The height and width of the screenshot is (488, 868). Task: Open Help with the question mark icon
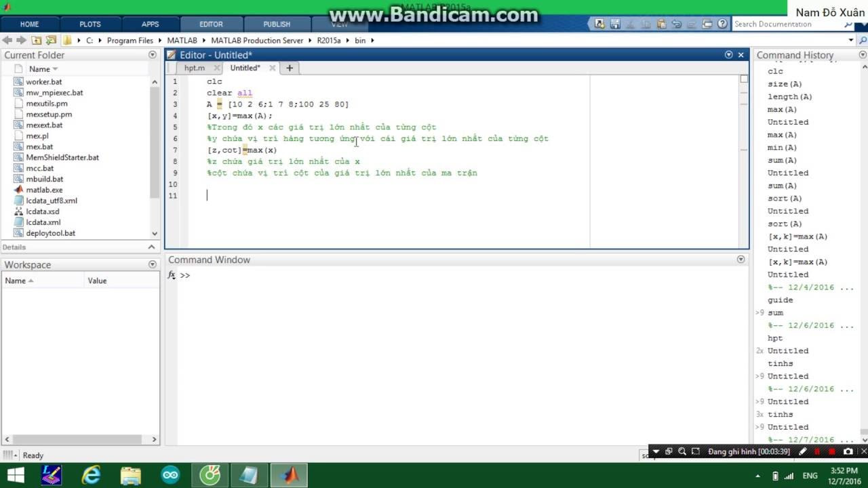(722, 24)
